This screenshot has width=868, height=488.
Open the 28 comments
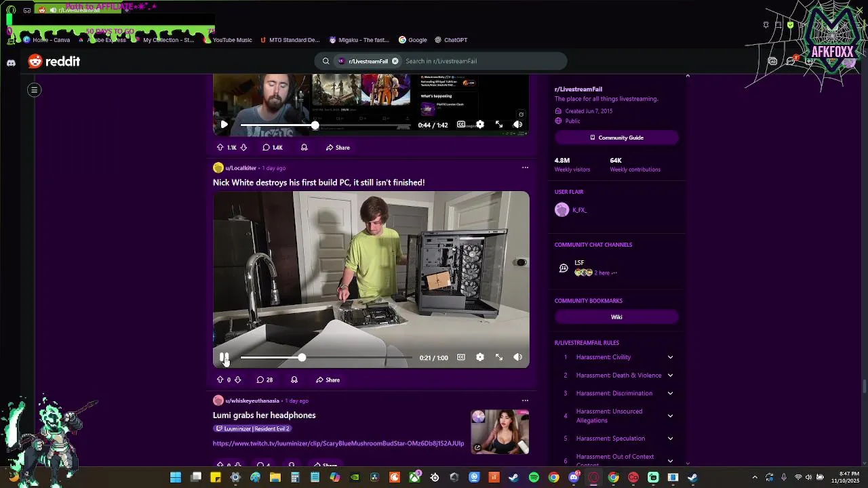(x=264, y=380)
